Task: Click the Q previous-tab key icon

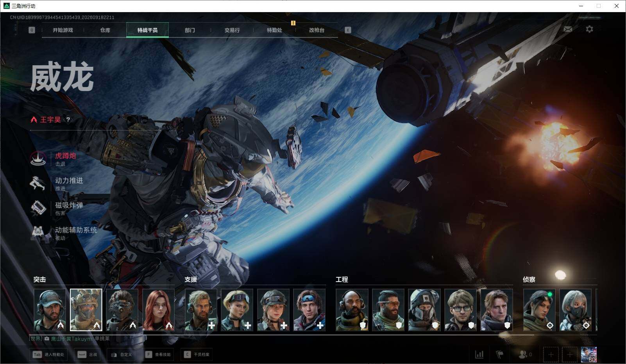Action: coord(32,30)
